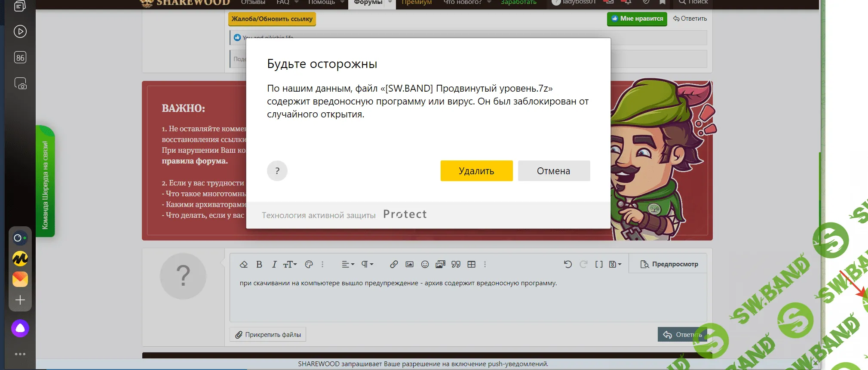Open the Форумы menu tab
The width and height of the screenshot is (868, 370).
[368, 3]
